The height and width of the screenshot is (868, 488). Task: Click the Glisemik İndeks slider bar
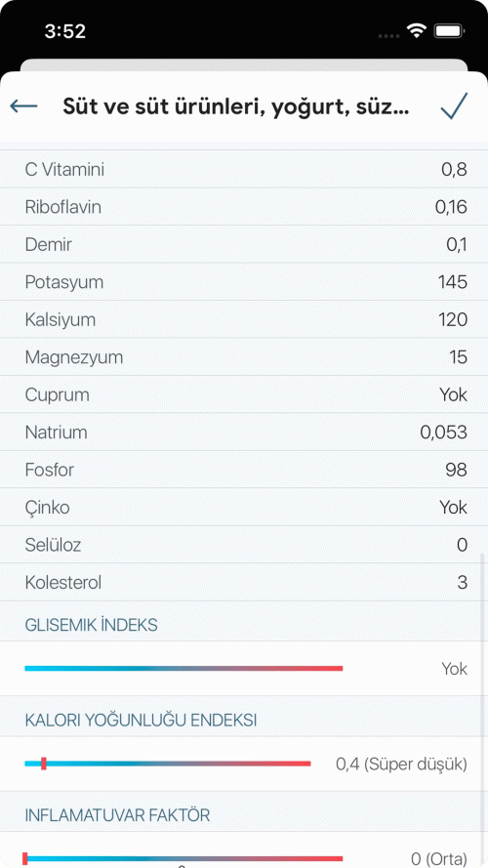pos(183,669)
